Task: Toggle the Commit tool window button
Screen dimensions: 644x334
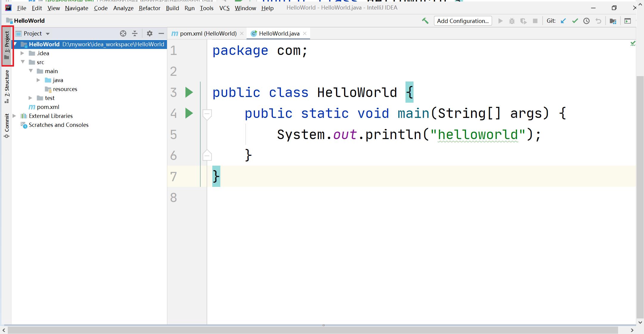Action: click(x=7, y=125)
